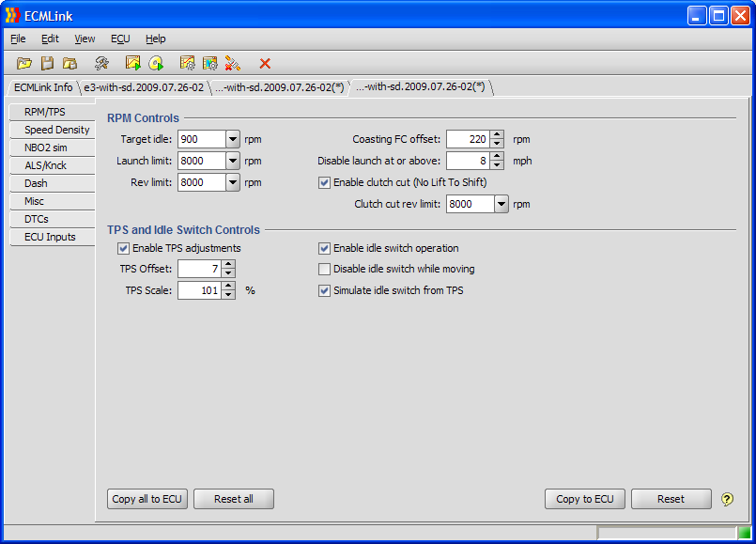Click the Reset all button
This screenshot has height=544, width=756.
point(233,499)
